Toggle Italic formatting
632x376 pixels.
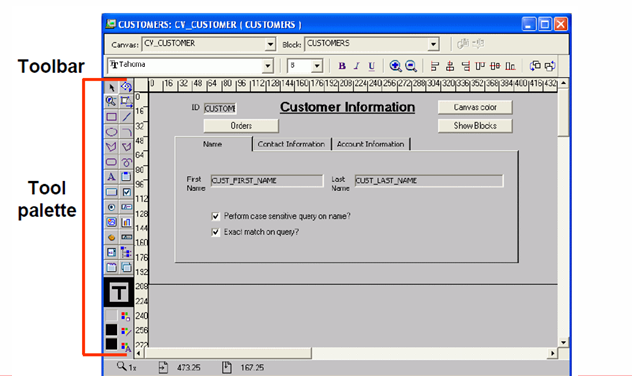(356, 66)
